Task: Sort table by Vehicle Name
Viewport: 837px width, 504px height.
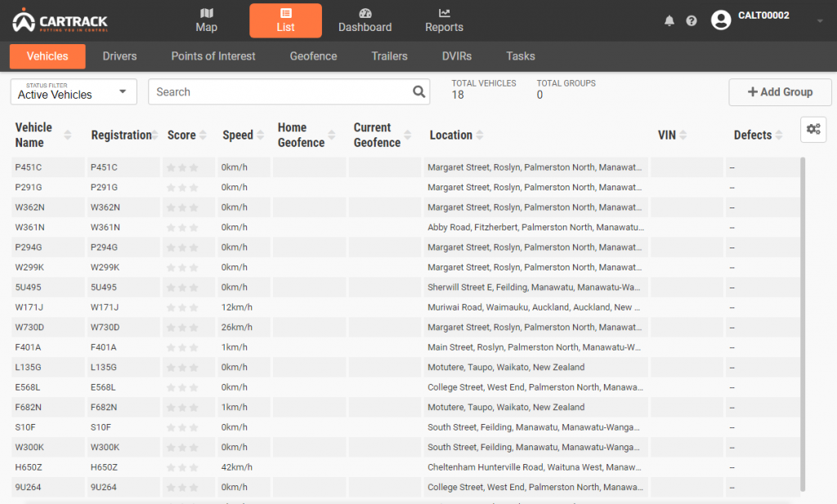Action: click(68, 135)
